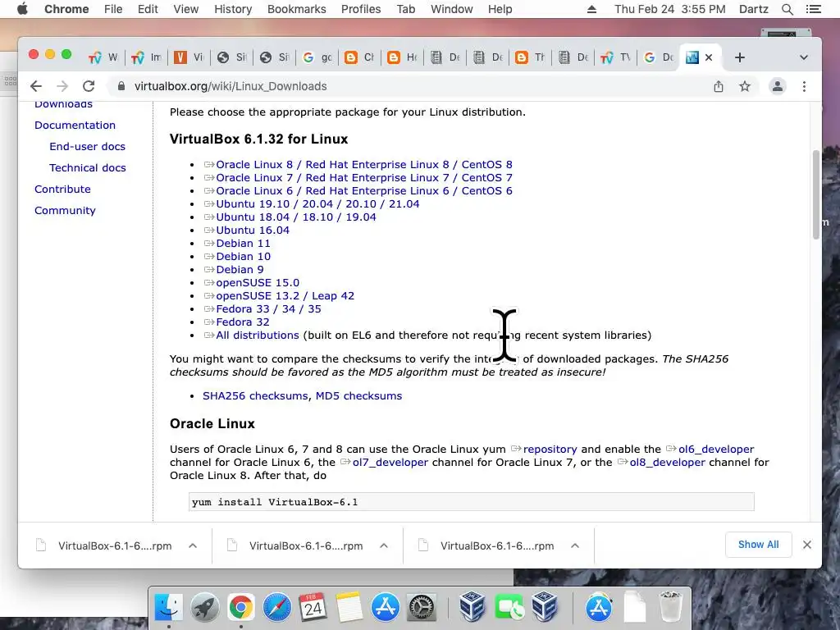
Task: Expand the tab search chevron
Action: click(804, 57)
